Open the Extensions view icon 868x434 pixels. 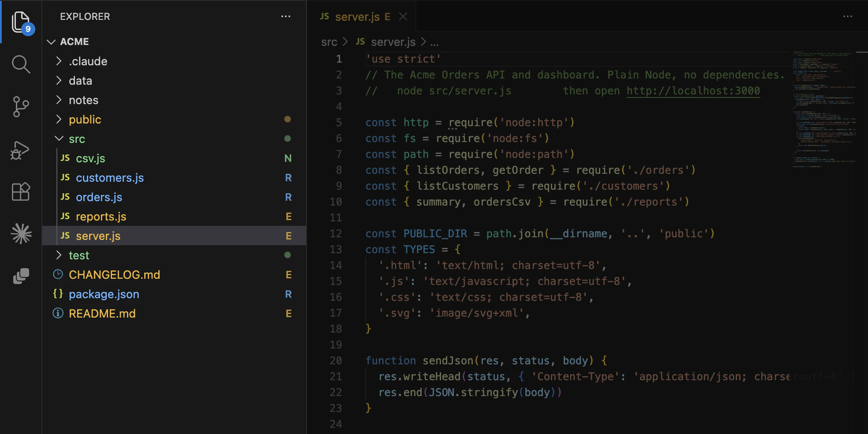[x=21, y=192]
